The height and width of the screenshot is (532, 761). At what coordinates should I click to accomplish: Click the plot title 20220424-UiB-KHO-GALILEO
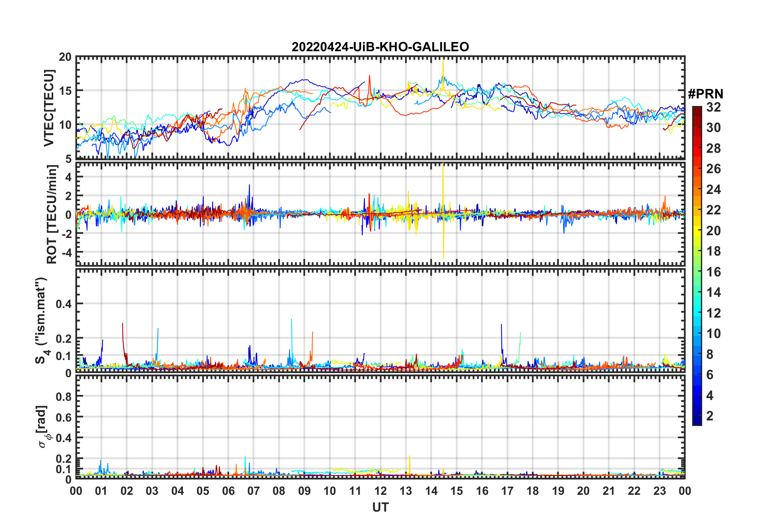point(380,47)
